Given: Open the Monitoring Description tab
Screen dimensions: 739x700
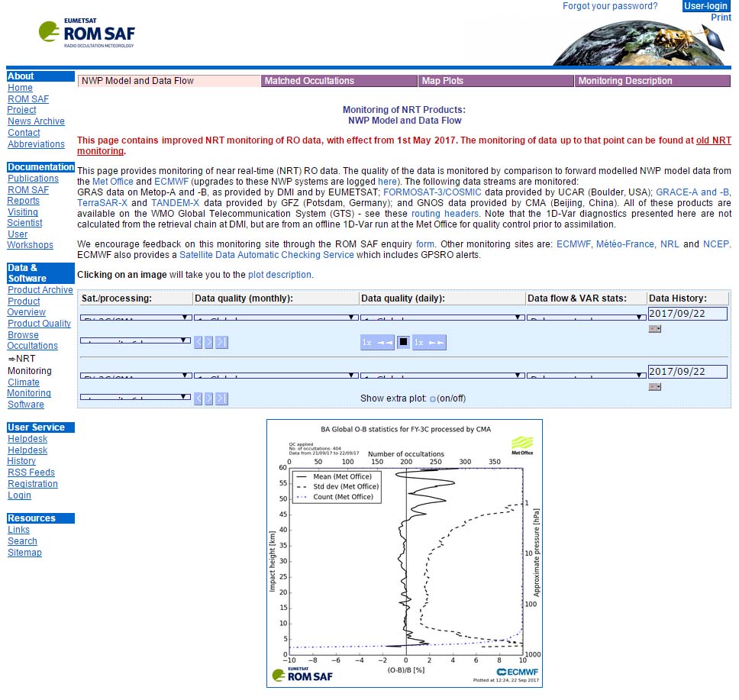Looking at the screenshot, I should pyautogui.click(x=653, y=81).
